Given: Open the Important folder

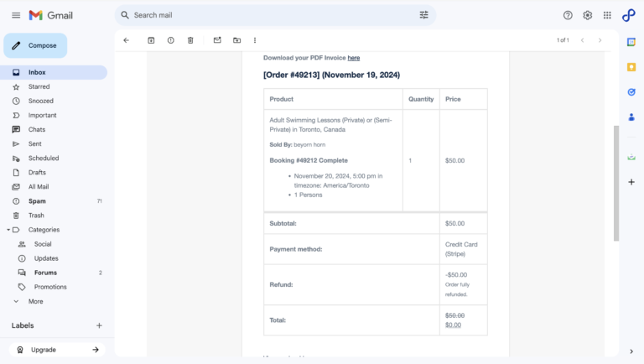Looking at the screenshot, I should (54, 116).
